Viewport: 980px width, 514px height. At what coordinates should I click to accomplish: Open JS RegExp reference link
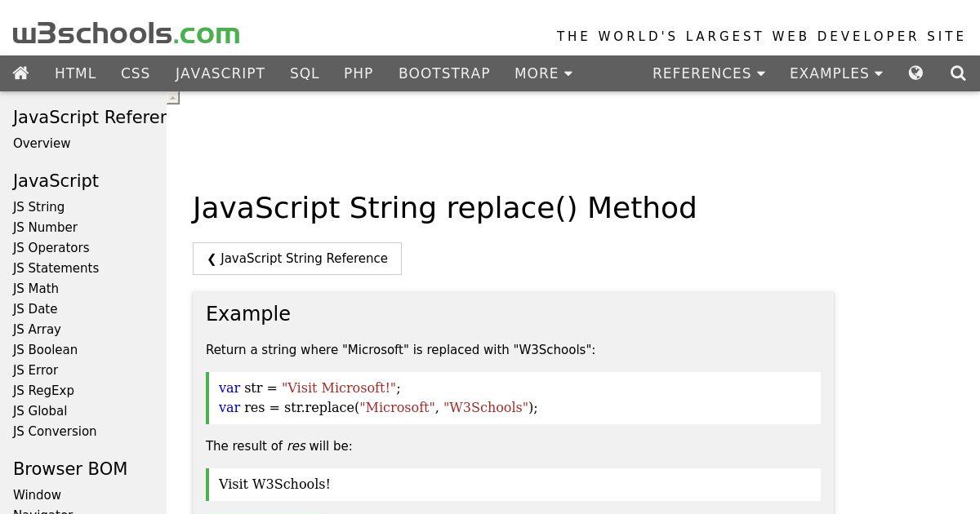point(43,391)
